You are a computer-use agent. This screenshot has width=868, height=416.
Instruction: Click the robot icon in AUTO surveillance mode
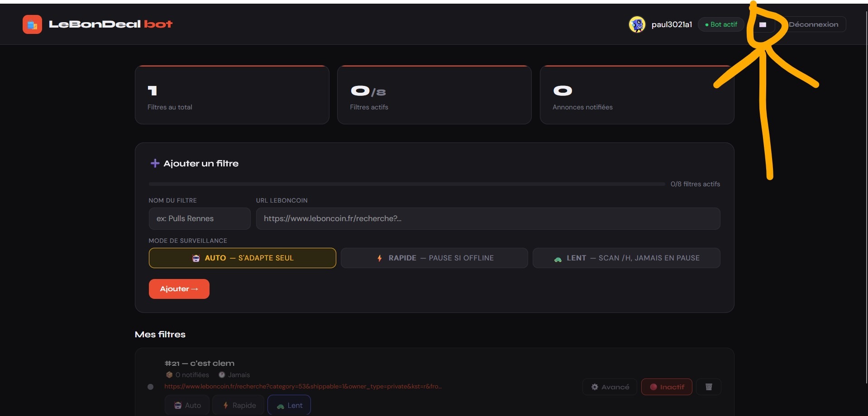click(x=196, y=258)
